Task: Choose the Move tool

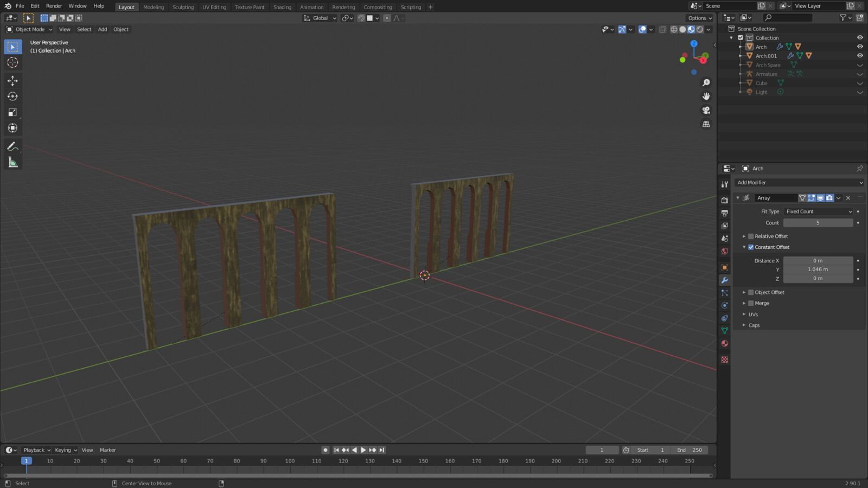Action: tap(13, 81)
